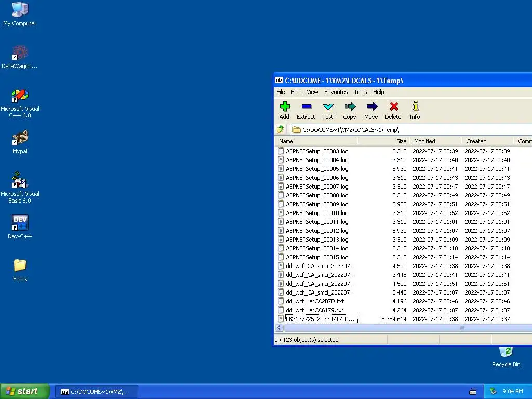Select file ASPNETSetup_00008.log
This screenshot has height=399, width=532.
pos(317,195)
